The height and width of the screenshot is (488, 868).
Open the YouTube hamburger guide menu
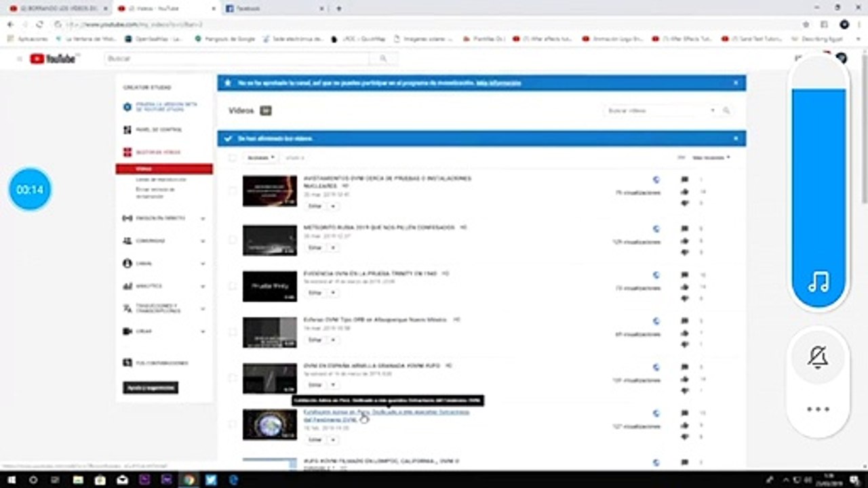19,59
